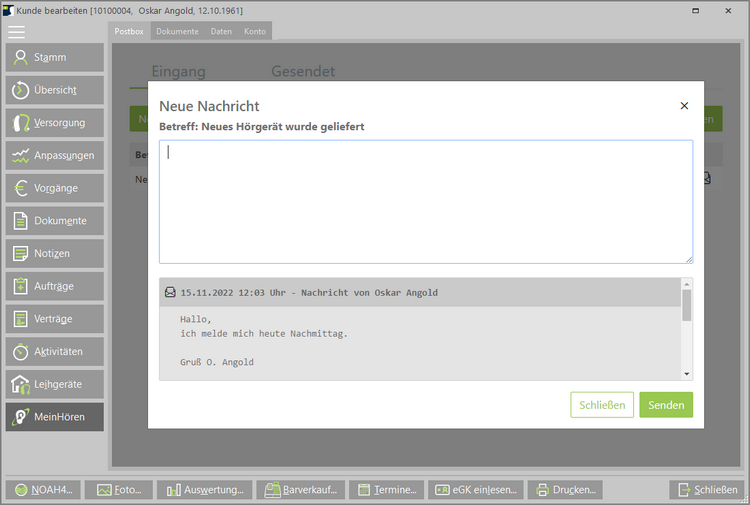Open the hamburger menu icon
Image resolution: width=750 pixels, height=505 pixels.
tap(16, 31)
